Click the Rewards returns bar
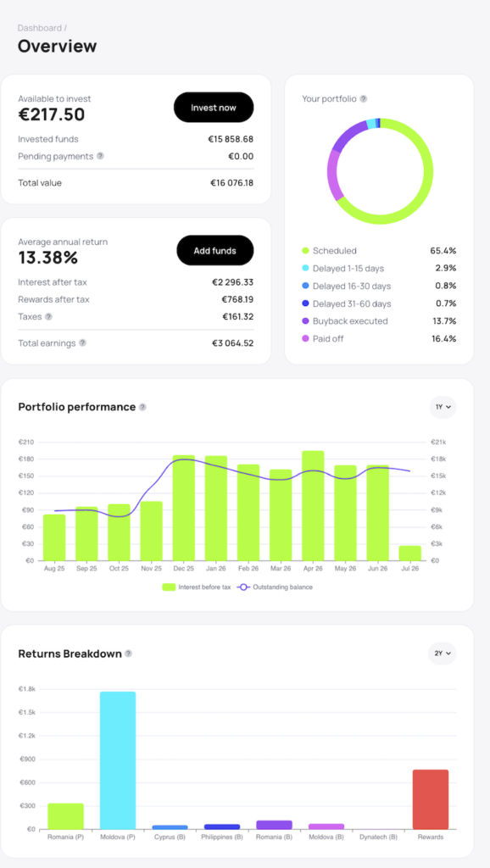 [431, 799]
